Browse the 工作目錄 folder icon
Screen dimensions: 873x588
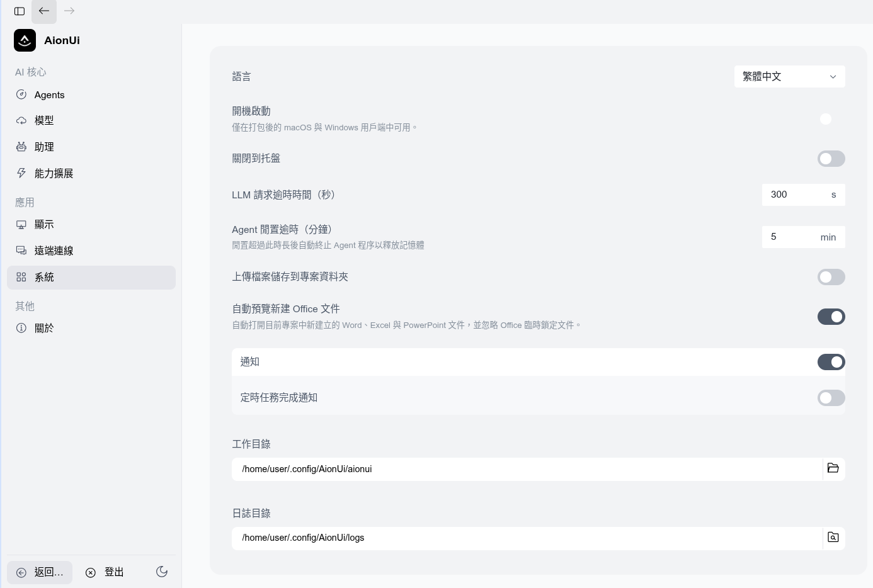pyautogui.click(x=833, y=468)
